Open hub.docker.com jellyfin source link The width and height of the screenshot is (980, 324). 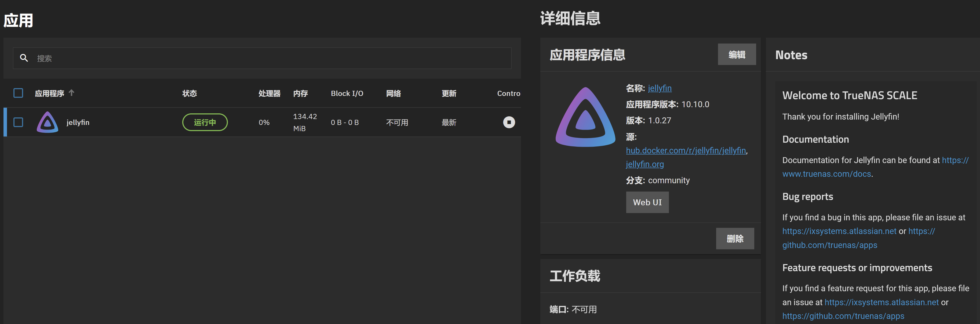click(x=686, y=150)
